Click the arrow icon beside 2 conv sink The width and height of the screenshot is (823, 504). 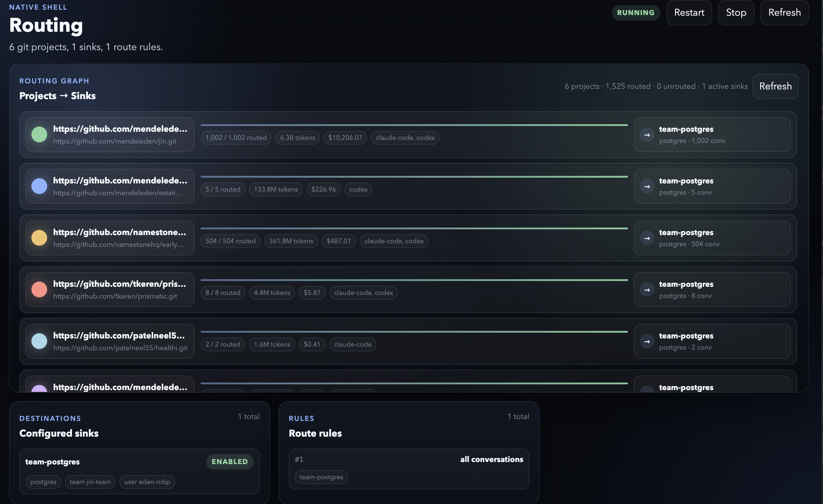[x=647, y=341]
